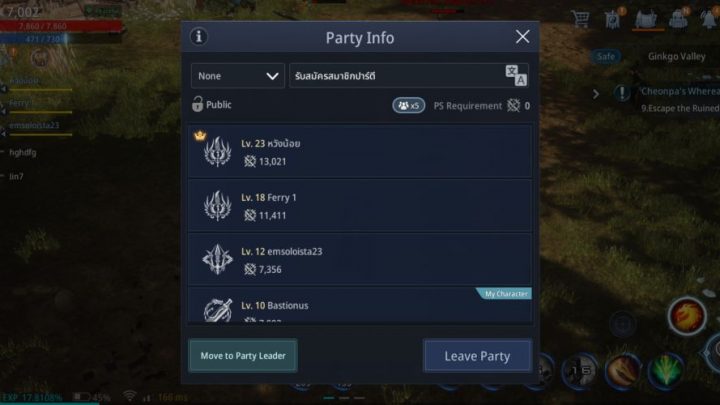Click the party size x5 badge
Image resolution: width=720 pixels, height=405 pixels.
click(x=409, y=106)
